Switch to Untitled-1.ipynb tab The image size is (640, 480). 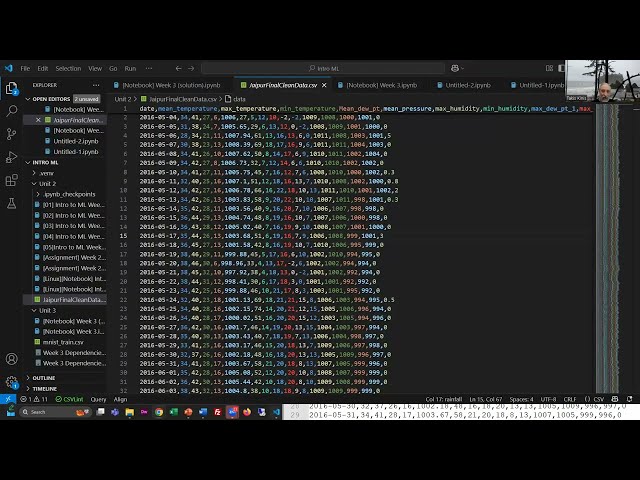tap(538, 85)
